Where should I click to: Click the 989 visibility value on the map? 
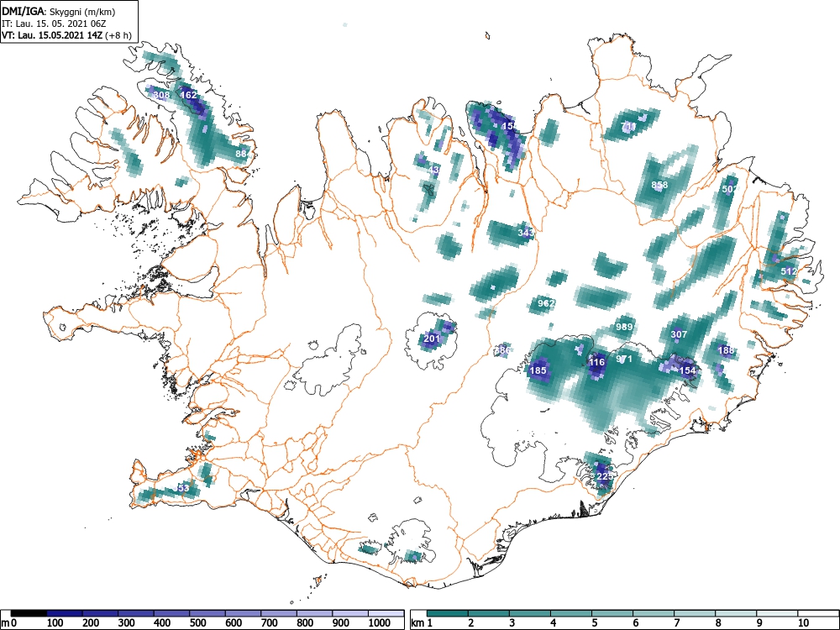click(x=624, y=326)
